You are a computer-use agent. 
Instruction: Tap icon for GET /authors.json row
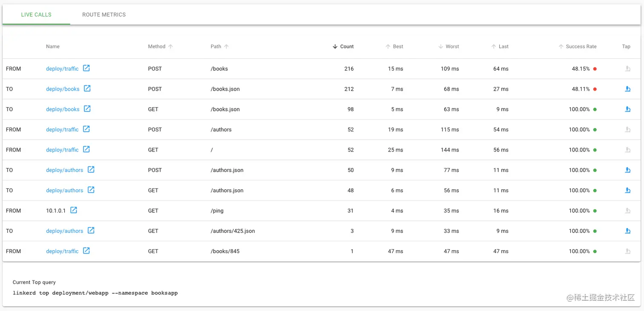point(627,191)
